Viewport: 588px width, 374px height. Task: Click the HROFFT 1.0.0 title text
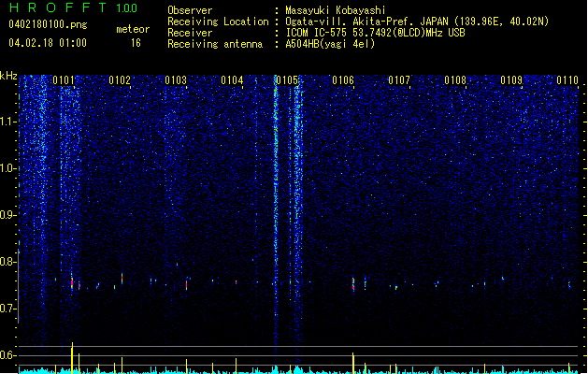click(x=74, y=7)
